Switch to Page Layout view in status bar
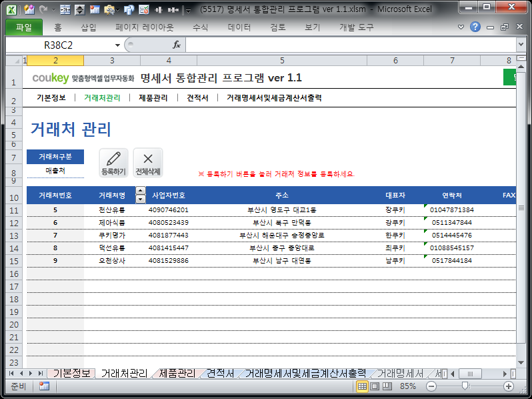The image size is (532, 399). tap(375, 386)
